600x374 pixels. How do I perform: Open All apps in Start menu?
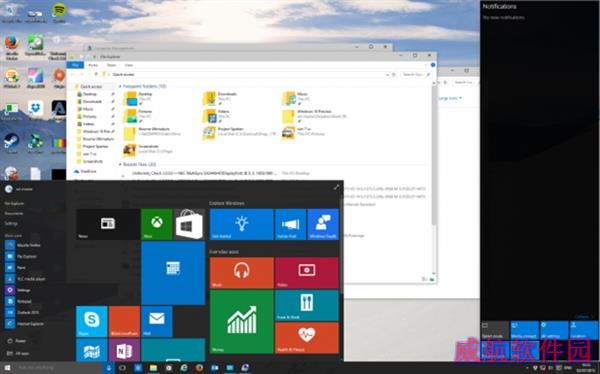(x=18, y=353)
